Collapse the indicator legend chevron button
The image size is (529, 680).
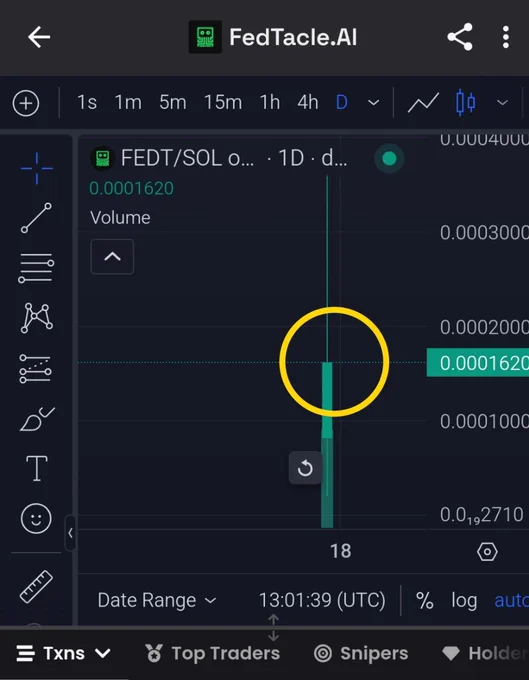(112, 257)
